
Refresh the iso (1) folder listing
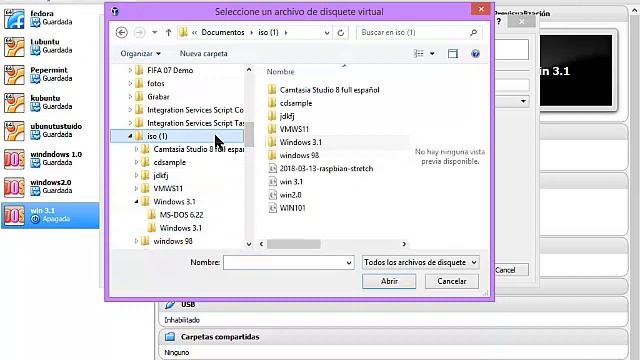point(341,32)
